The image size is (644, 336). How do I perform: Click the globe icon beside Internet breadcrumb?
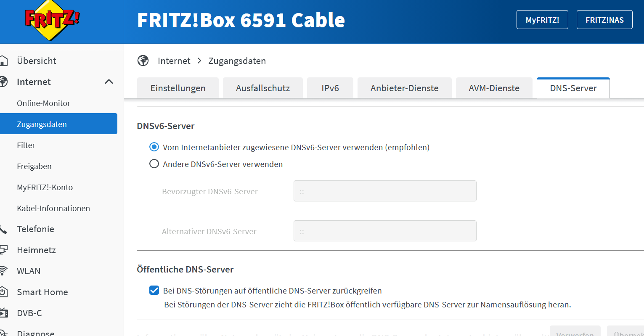point(143,61)
